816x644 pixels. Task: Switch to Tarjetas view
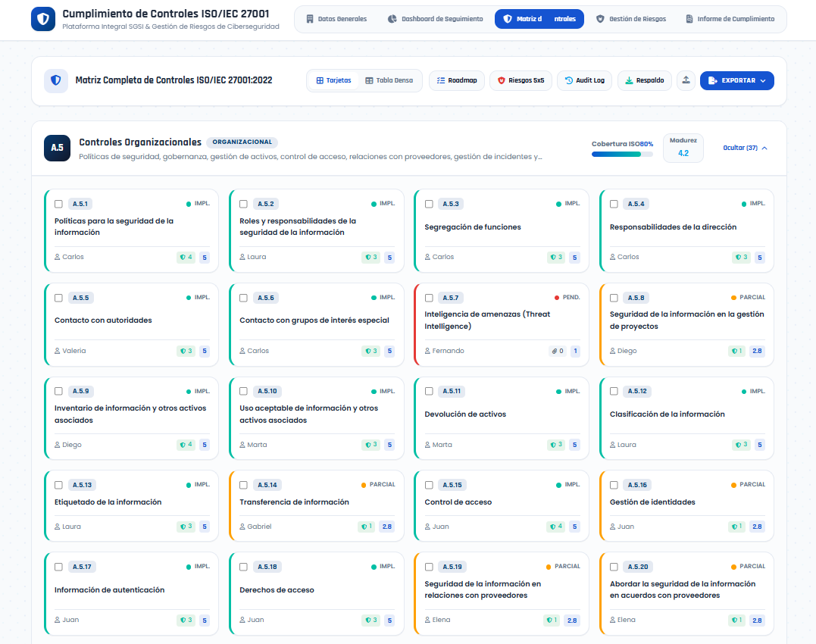coord(333,80)
